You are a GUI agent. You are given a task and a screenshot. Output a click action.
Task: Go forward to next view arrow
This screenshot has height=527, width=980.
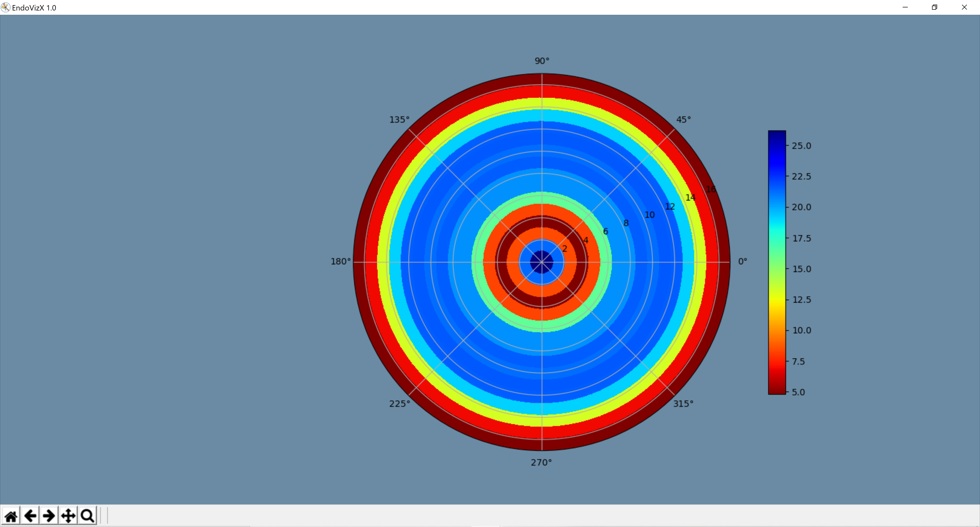[49, 516]
